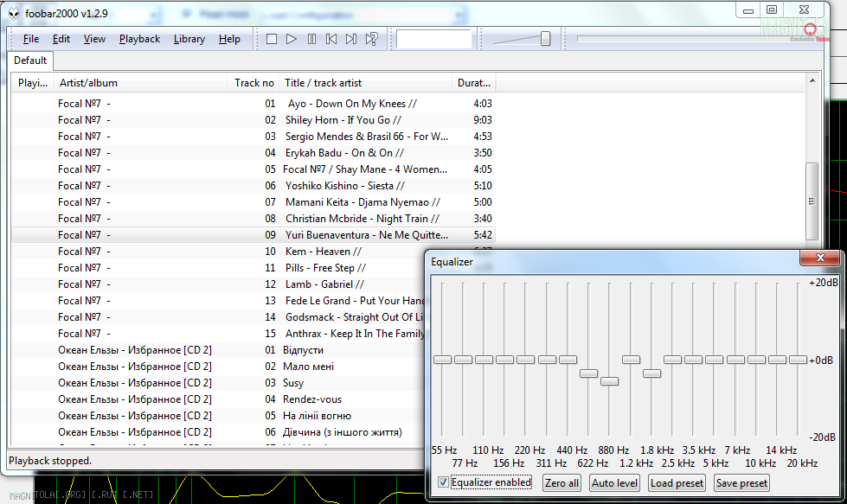The image size is (847, 504).
Task: Select track Erykah Badu - On & On
Action: 253,153
